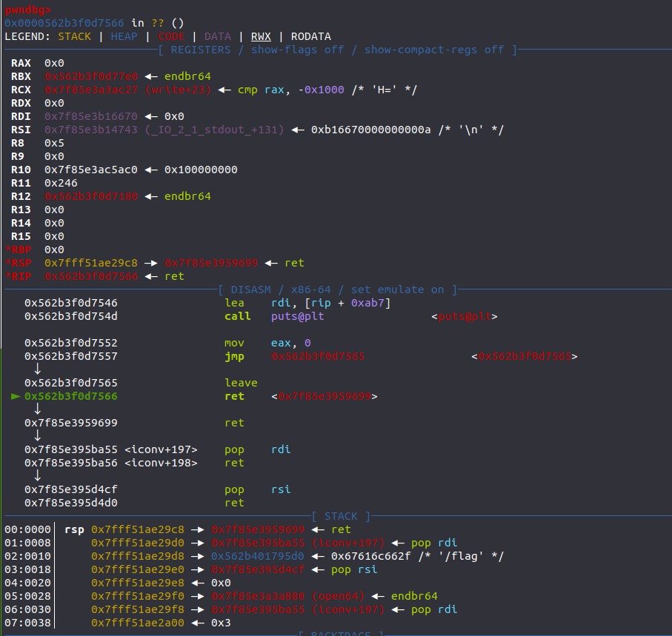Click RWX in the legend line
The image size is (672, 636).
(261, 36)
